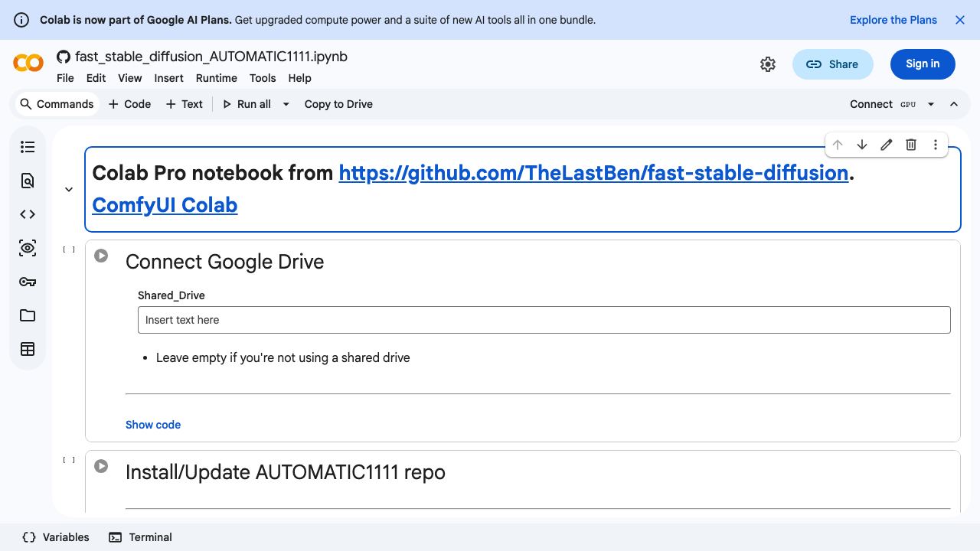Run the Install/Update AUTOMATIC1111 repo cell
The width and height of the screenshot is (980, 551).
coord(101,466)
